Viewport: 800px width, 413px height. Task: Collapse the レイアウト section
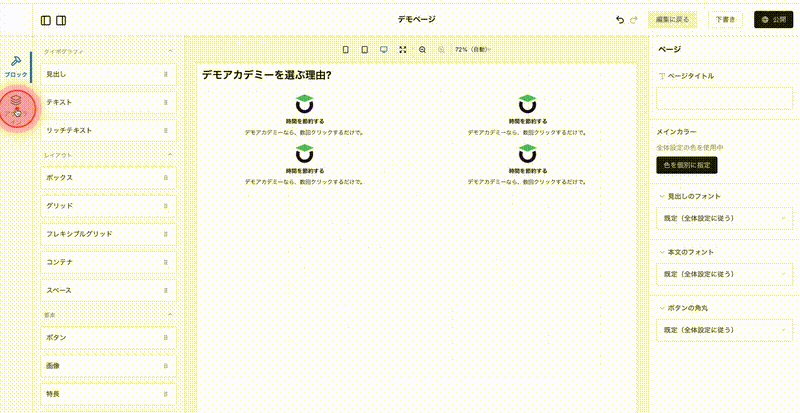pyautogui.click(x=170, y=155)
